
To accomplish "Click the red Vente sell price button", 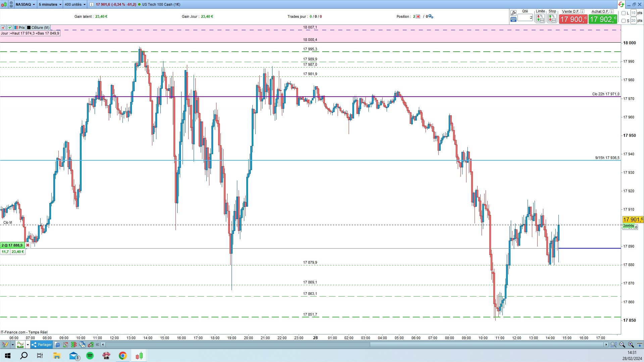I will click(573, 19).
